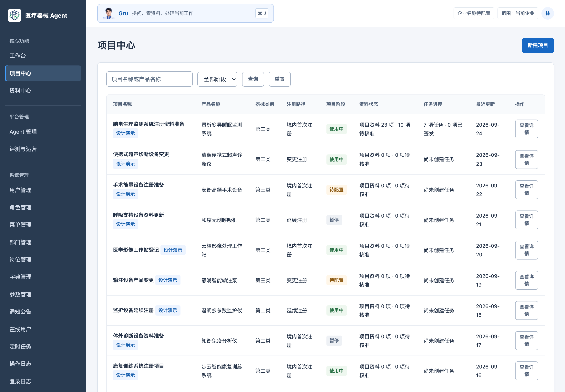Open 字典管理 sidebar item

tap(43, 277)
